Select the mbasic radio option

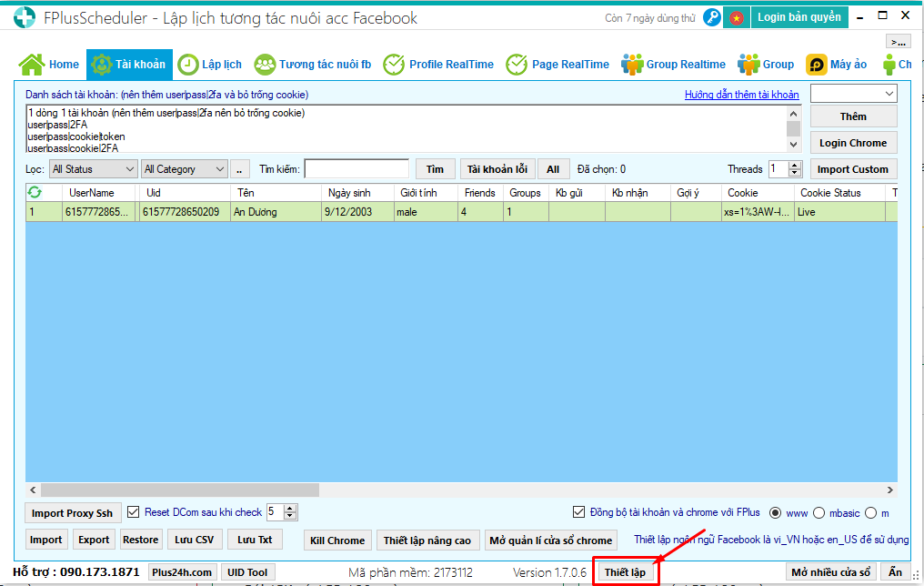pos(819,513)
